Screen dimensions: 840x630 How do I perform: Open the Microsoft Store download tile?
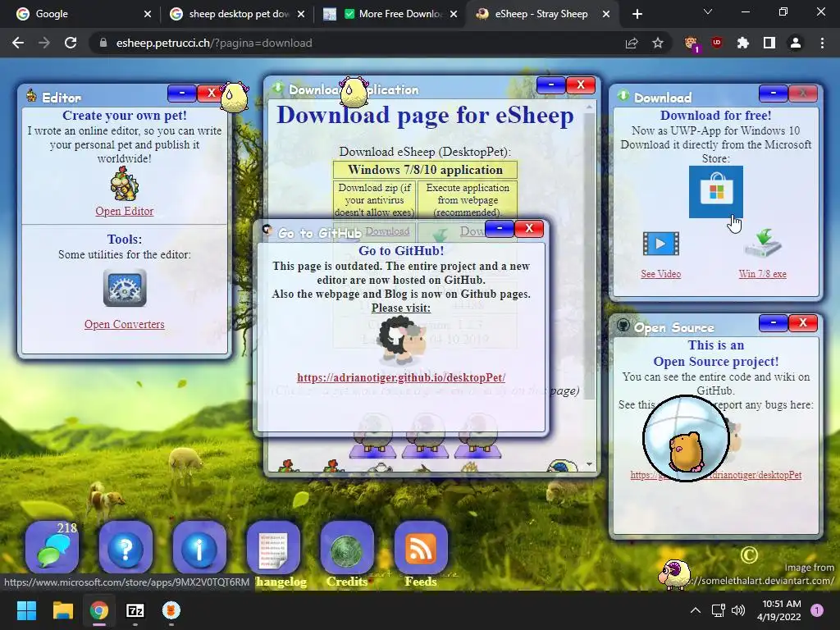point(715,192)
